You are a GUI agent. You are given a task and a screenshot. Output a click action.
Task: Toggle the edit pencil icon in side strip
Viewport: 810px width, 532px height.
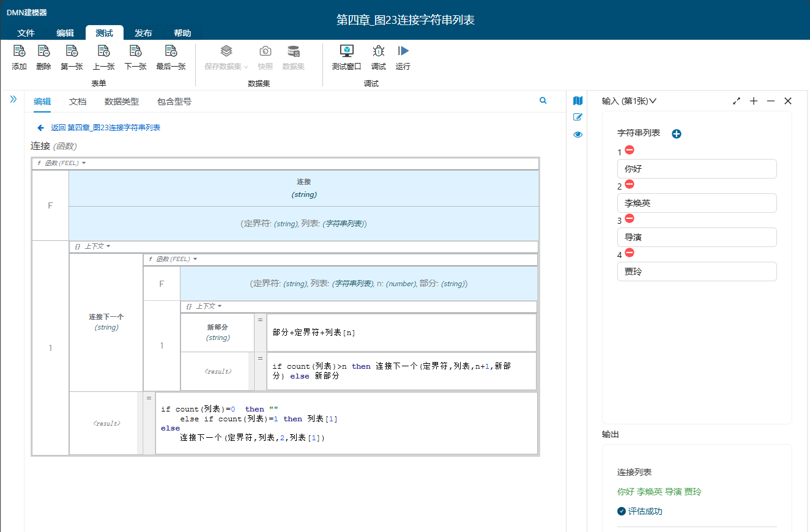(578, 117)
